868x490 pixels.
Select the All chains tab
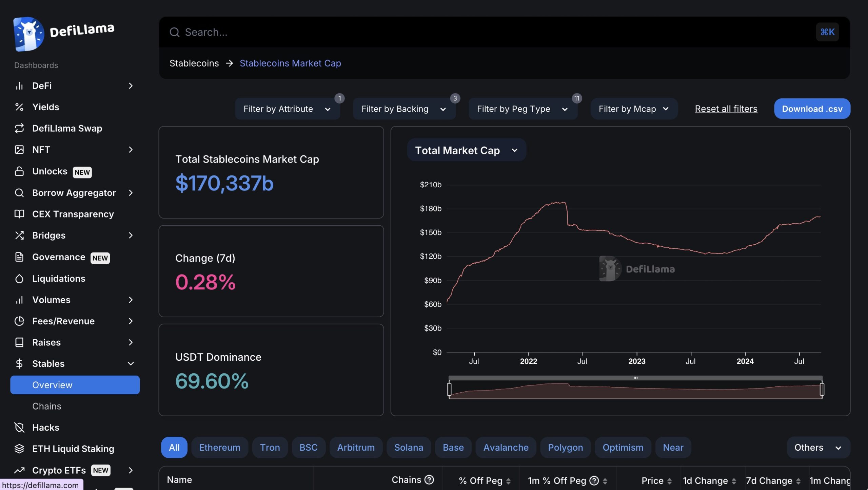[174, 448]
